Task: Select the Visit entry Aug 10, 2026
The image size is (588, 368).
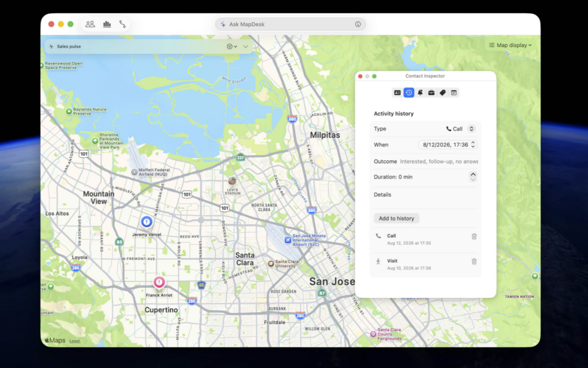Action: [x=425, y=265]
